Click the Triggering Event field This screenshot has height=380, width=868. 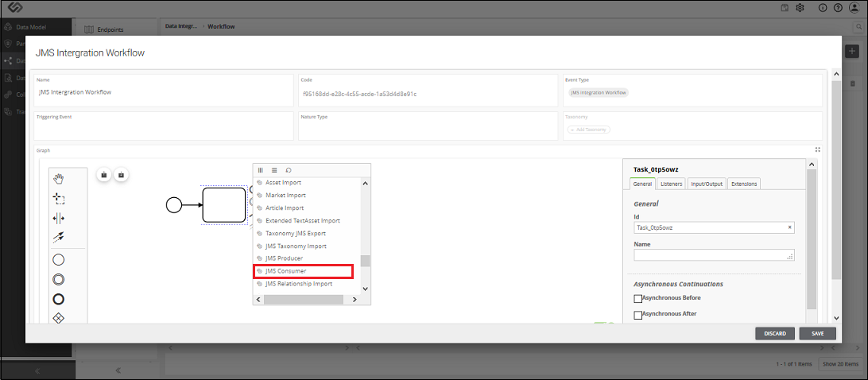tap(164, 126)
